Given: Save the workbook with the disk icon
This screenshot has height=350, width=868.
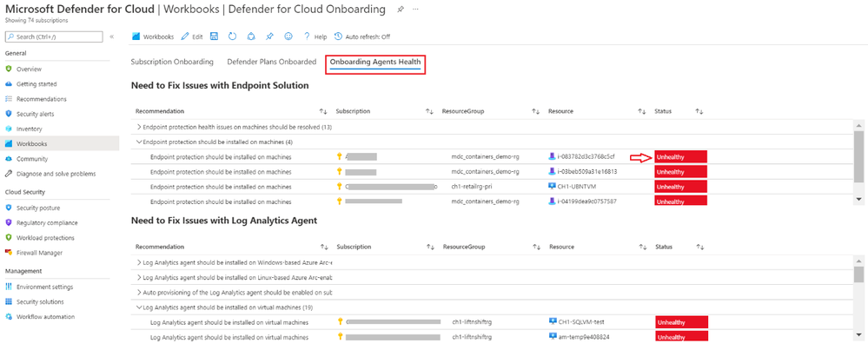Looking at the screenshot, I should pyautogui.click(x=215, y=36).
